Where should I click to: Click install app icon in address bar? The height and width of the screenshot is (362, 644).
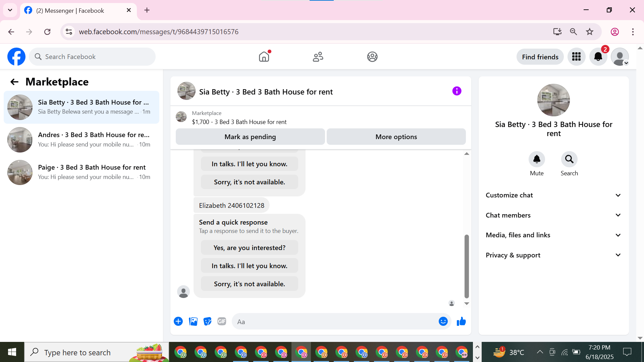click(x=557, y=32)
